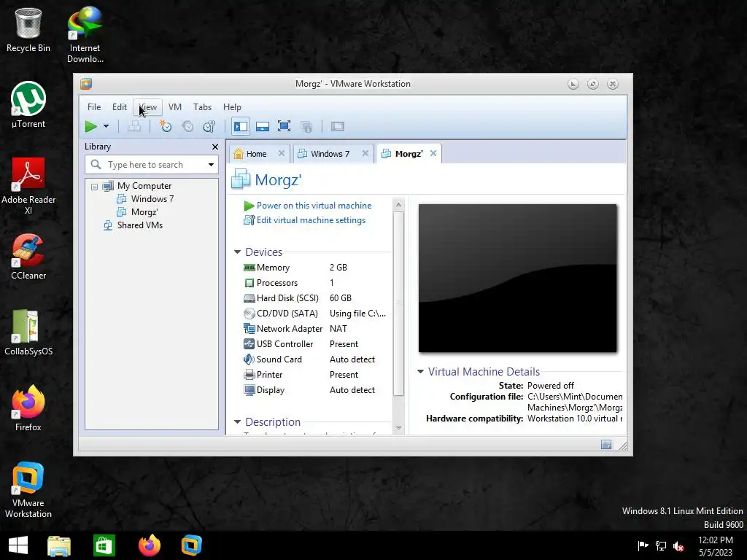Viewport: 747px width, 560px height.
Task: Select Shared VMs in the library
Action: coord(139,225)
